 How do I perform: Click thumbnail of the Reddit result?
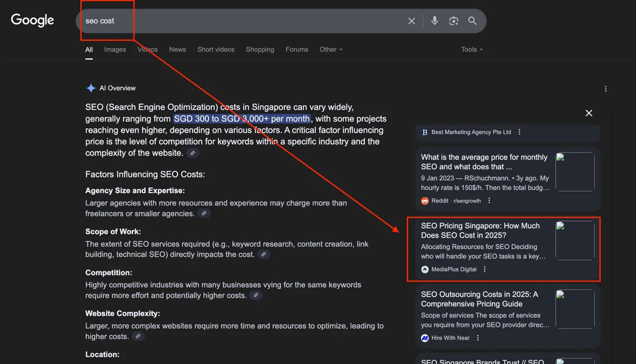(x=575, y=172)
